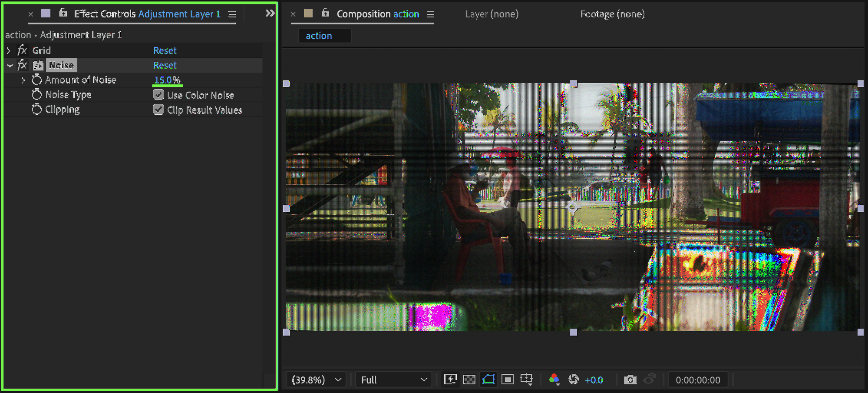Select Effect Controls Adjustment Layer 1 tab

[x=147, y=14]
